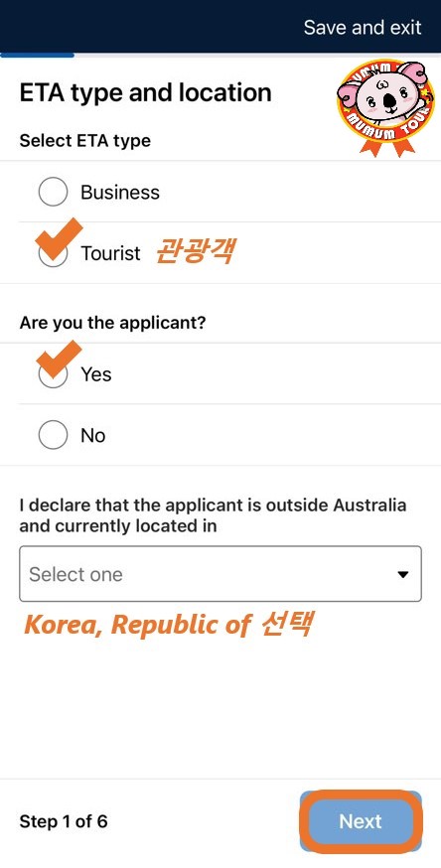The image size is (441, 868).
Task: Click the Tourist label text
Action: pyautogui.click(x=110, y=253)
